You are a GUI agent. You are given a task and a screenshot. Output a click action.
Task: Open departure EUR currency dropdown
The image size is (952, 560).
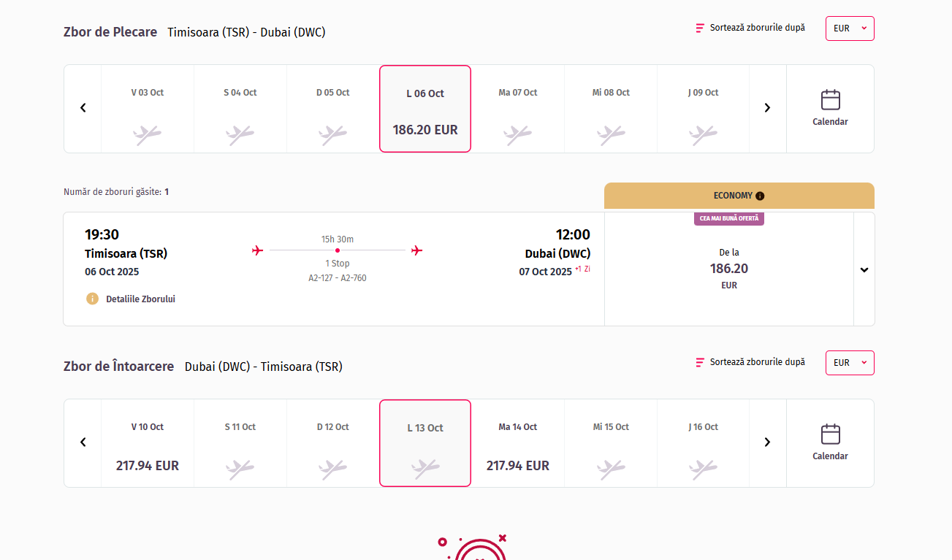tap(850, 28)
